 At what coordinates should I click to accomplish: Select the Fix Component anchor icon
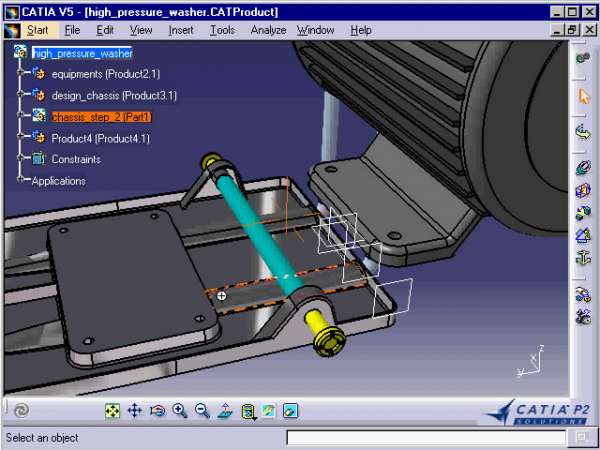pyautogui.click(x=583, y=258)
